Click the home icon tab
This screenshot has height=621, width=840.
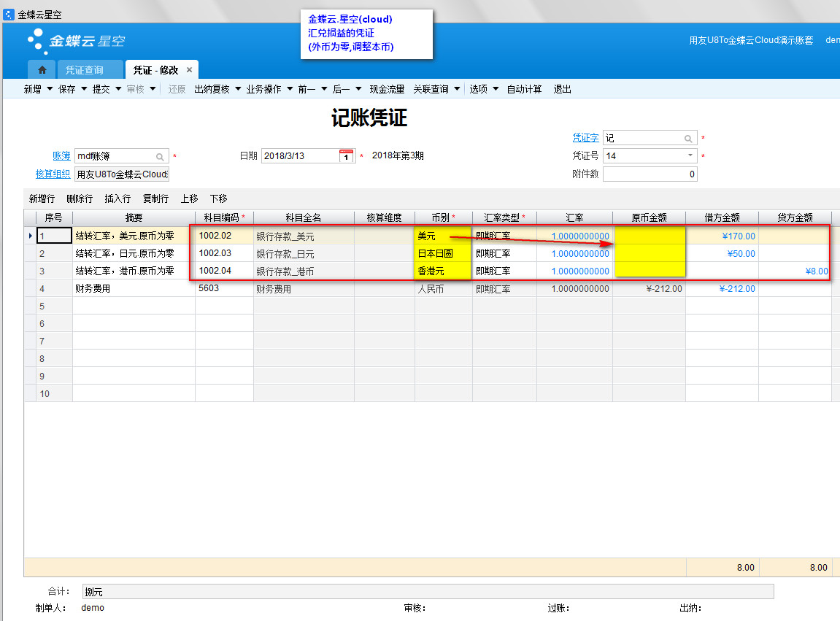[x=42, y=70]
